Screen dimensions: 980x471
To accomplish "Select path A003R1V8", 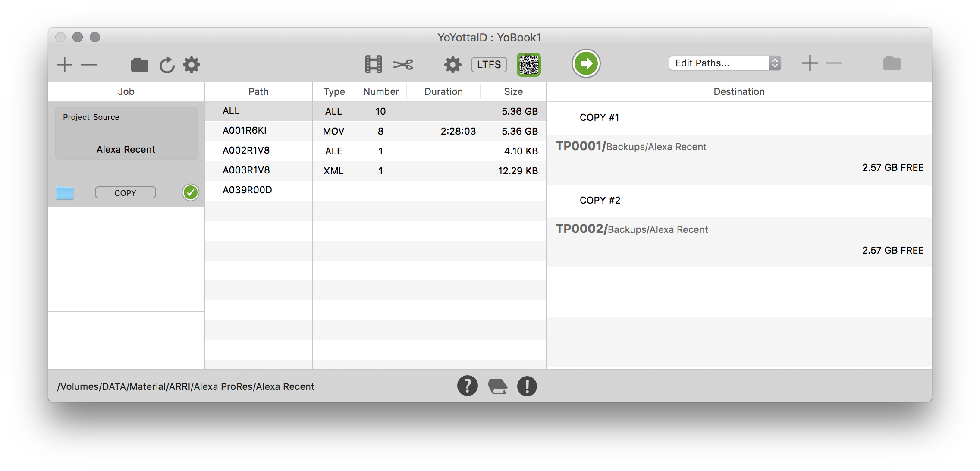I will point(258,170).
